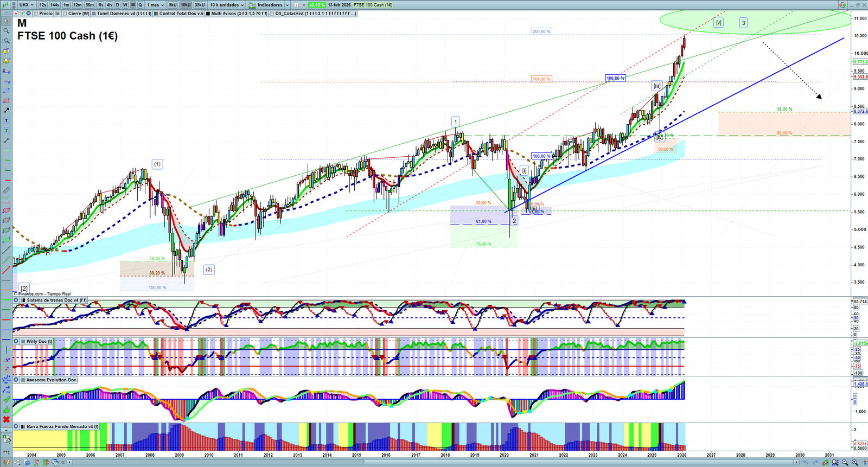Switch to the W weekly timeframe

(125, 5)
